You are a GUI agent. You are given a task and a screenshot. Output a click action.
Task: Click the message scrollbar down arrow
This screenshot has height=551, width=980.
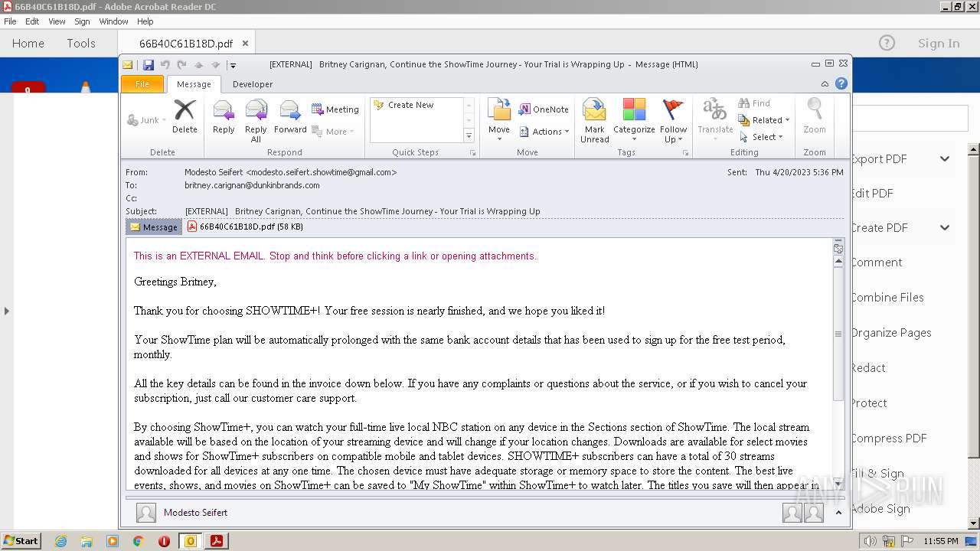(838, 483)
